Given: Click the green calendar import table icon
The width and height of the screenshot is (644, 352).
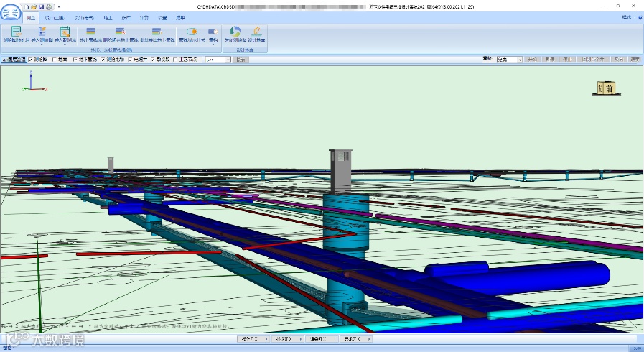Looking at the screenshot, I should coord(65,32).
